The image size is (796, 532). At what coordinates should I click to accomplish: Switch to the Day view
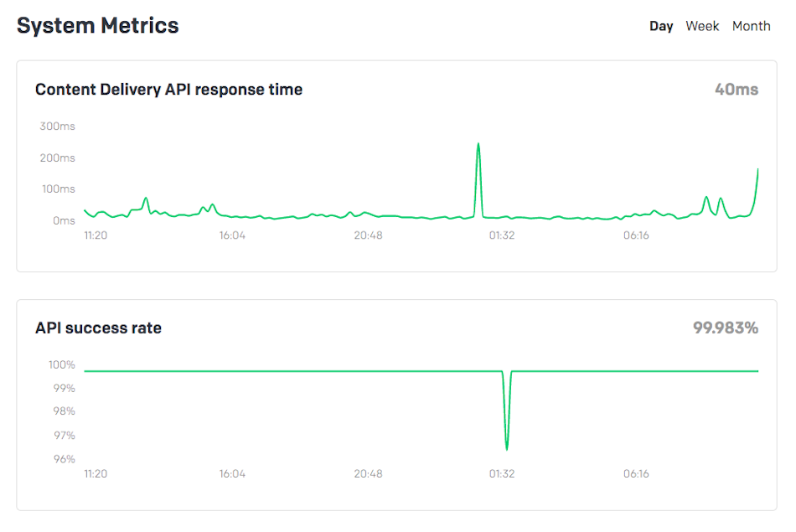tap(661, 26)
